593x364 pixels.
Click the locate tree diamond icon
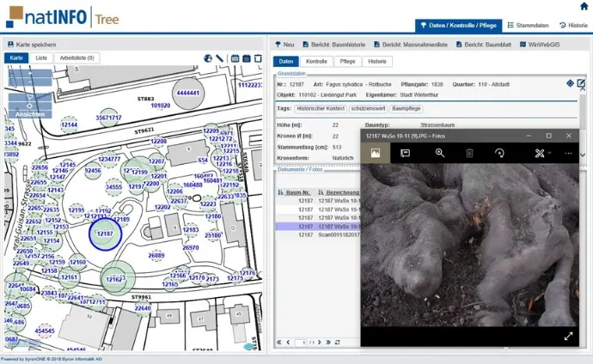(570, 83)
